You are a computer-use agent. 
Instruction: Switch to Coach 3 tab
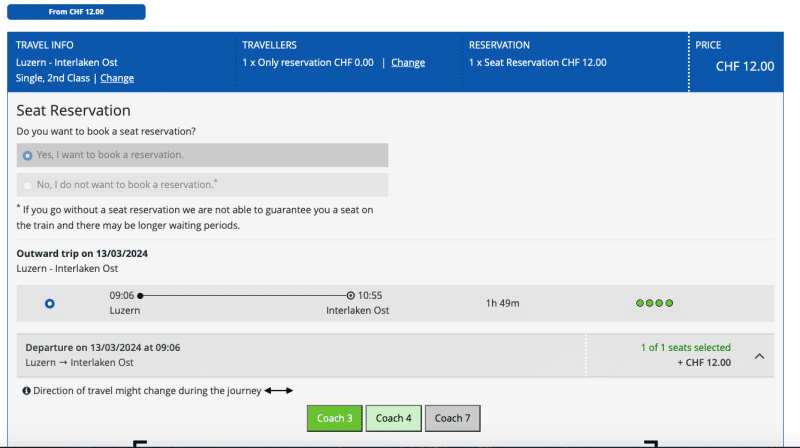(335, 418)
